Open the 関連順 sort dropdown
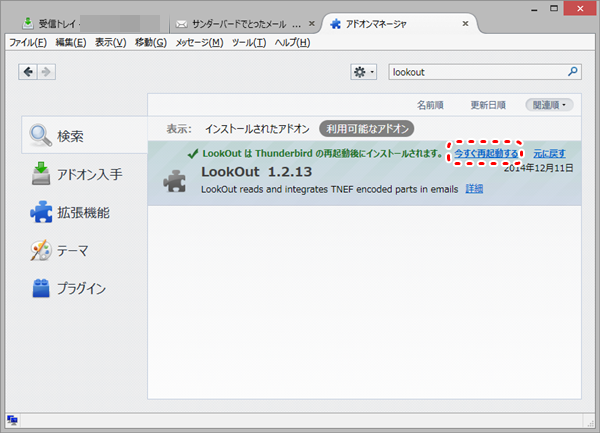Viewport: 600px width, 433px height. 549,105
